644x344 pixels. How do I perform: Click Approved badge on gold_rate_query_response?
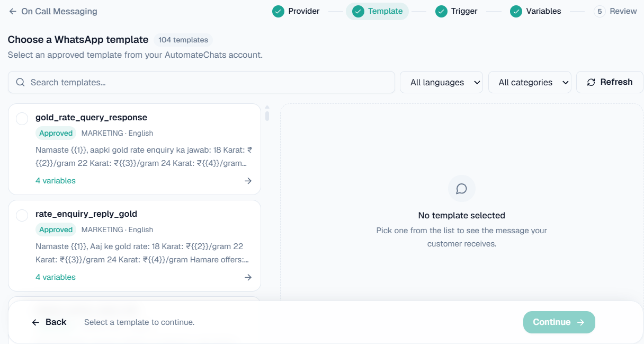click(x=56, y=133)
